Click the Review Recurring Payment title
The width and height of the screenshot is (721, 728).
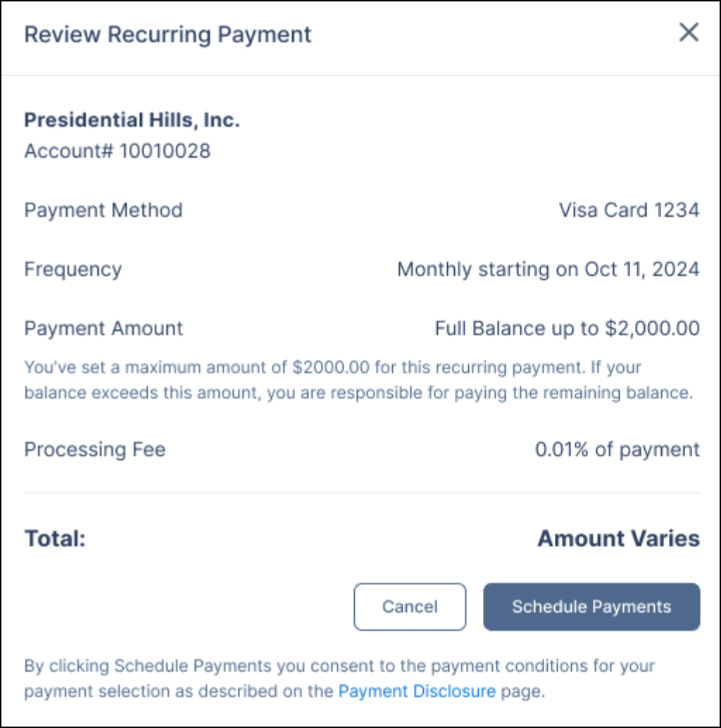(x=168, y=34)
